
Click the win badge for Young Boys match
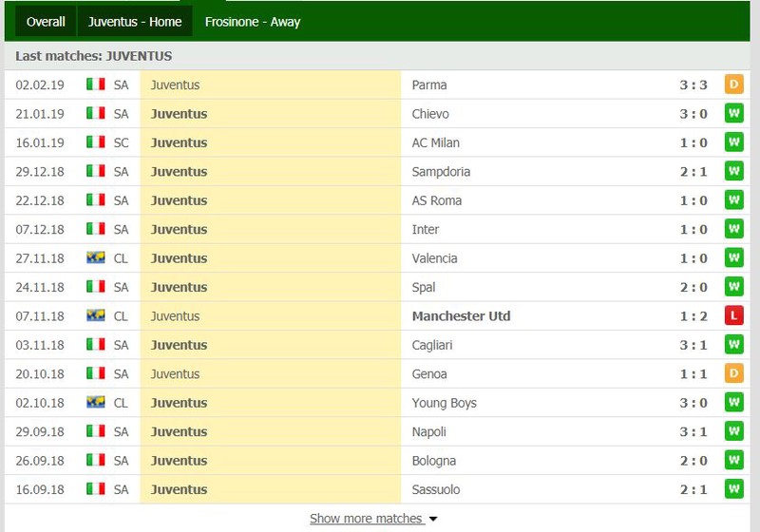coord(733,402)
